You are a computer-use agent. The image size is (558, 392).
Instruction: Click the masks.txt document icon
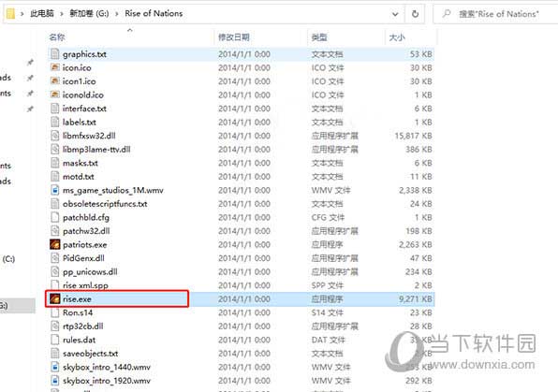(x=55, y=163)
